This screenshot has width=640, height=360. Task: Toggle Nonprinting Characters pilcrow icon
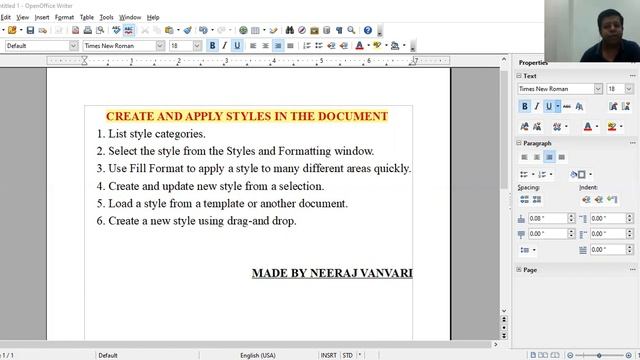click(x=339, y=30)
